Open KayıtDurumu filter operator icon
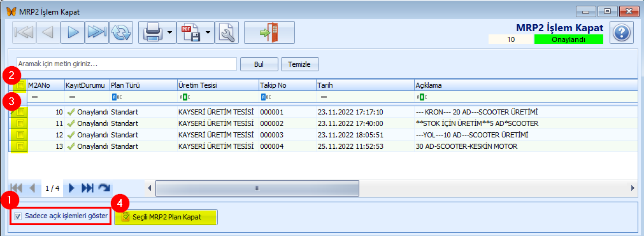 tap(72, 97)
